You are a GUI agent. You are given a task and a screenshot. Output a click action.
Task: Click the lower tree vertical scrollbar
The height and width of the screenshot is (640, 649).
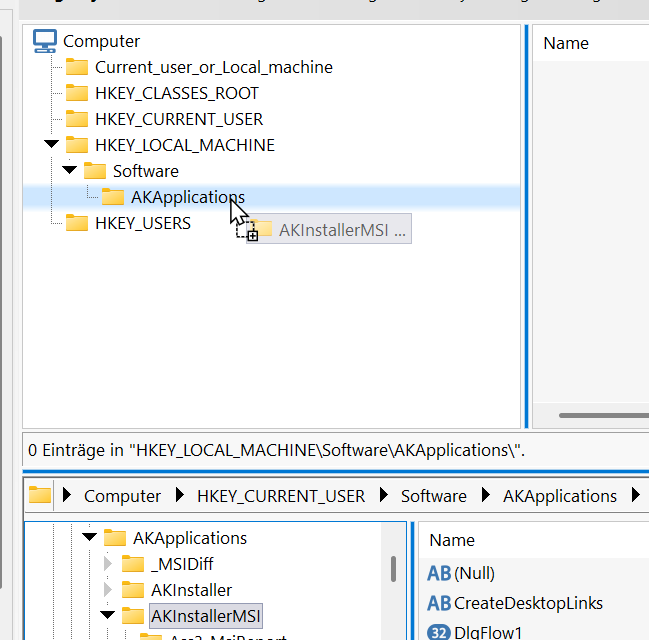pos(394,569)
